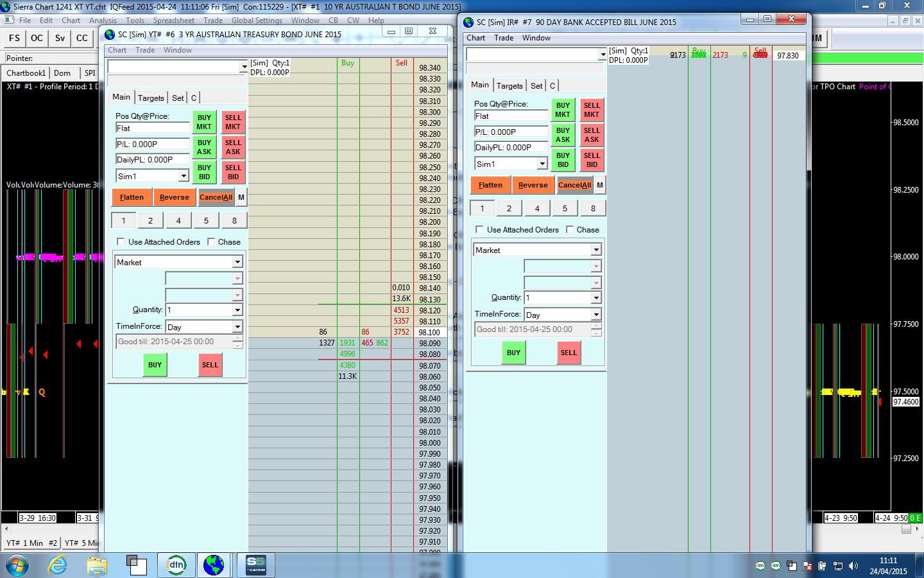The image size is (924, 578).
Task: Open TimeInForce Day dropdown in 90 Day bill window
Action: click(596, 315)
